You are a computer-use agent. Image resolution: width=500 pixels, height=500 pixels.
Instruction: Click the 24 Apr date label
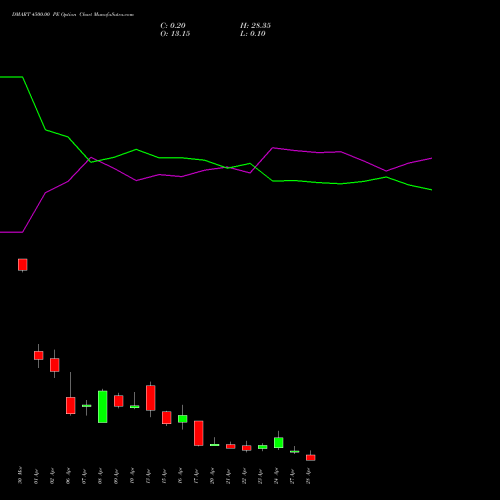pos(276,476)
